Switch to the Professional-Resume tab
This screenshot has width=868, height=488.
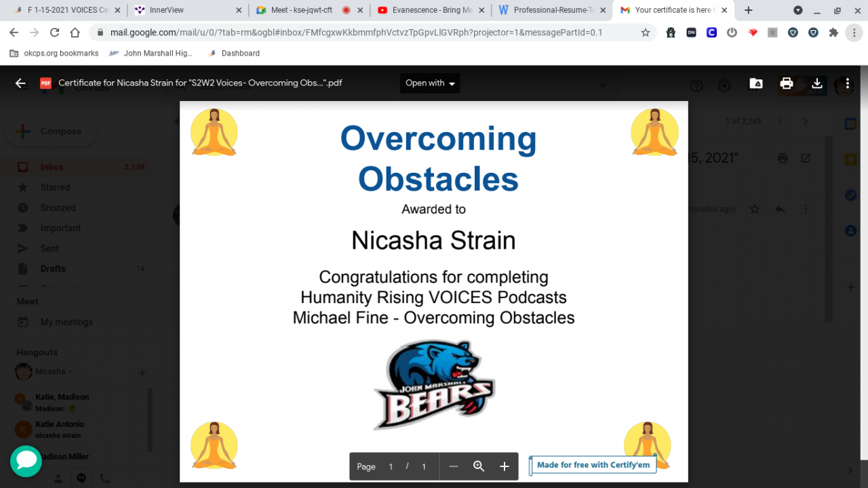tap(551, 10)
